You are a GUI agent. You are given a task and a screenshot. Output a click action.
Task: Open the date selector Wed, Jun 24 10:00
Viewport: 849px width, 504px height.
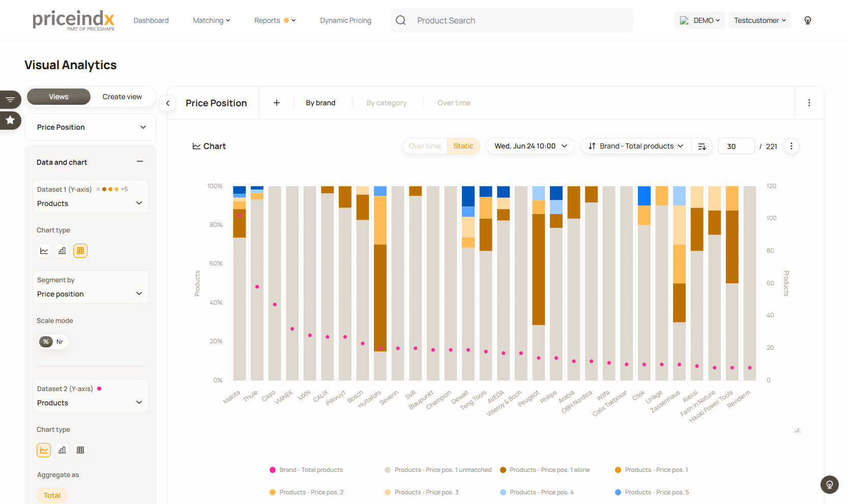tap(530, 146)
